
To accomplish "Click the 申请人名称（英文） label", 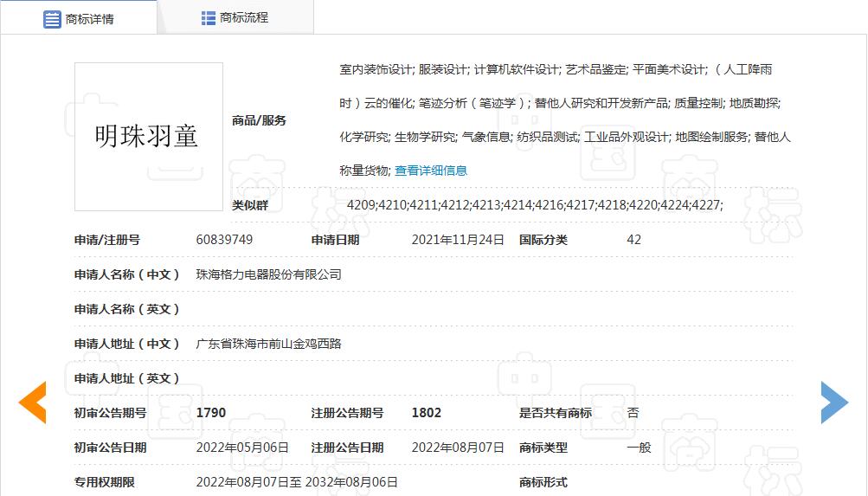I will pyautogui.click(x=126, y=309).
